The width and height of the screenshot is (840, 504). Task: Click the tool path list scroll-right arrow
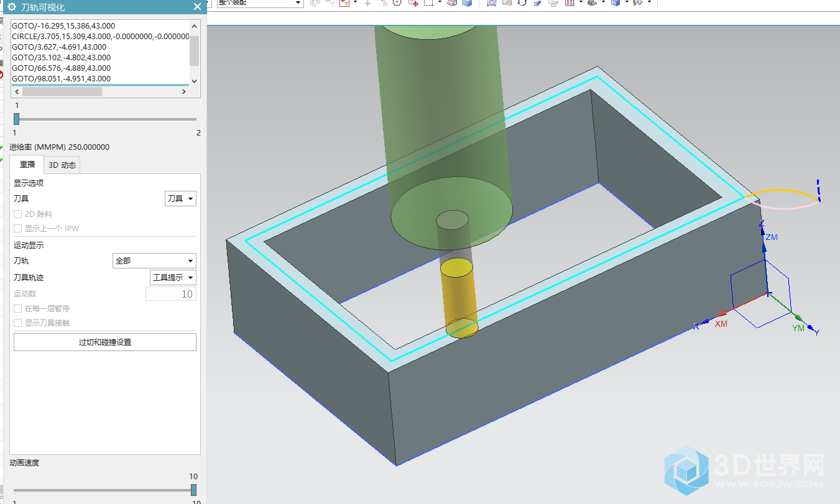click(x=183, y=91)
